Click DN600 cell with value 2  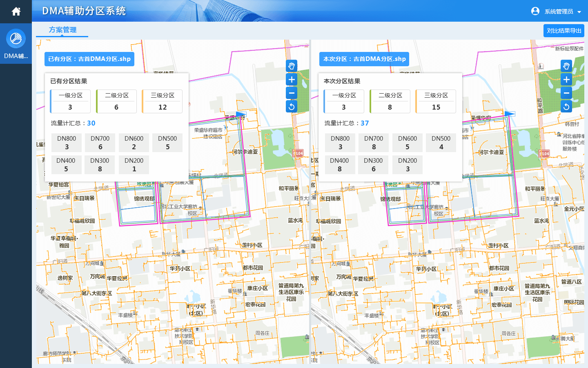[134, 143]
